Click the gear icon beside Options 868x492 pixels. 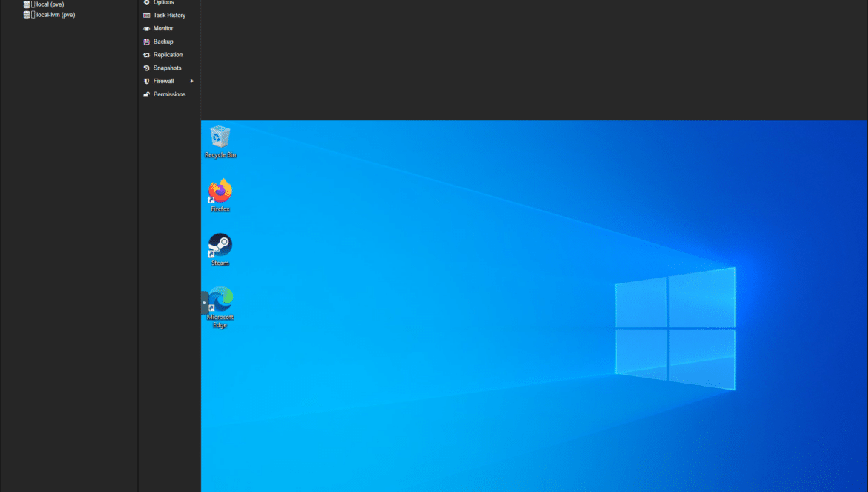coord(147,2)
